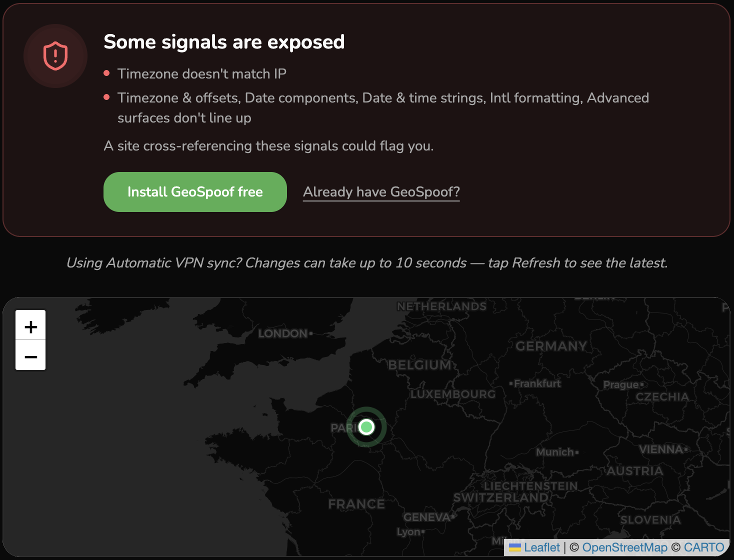Click the VIENNA label on the map
This screenshot has height=560, width=734.
661,449
